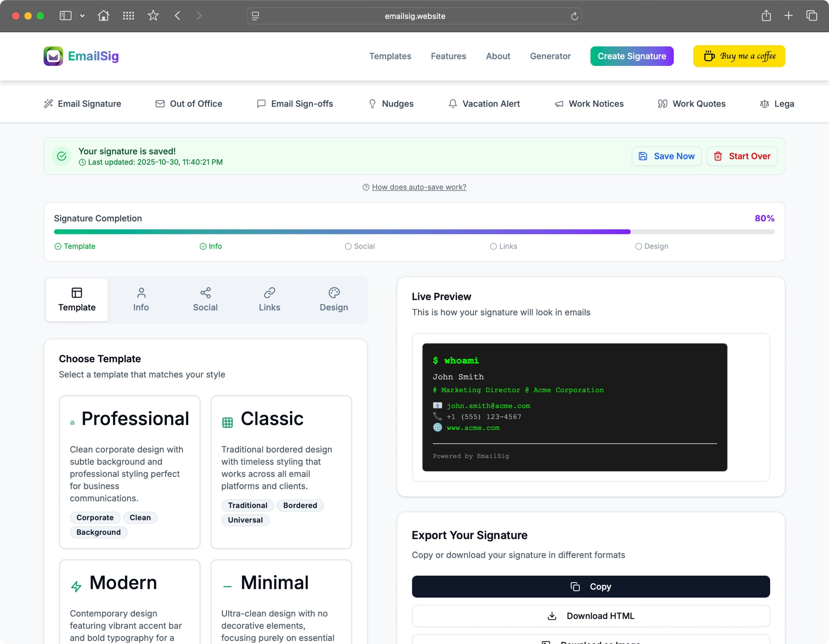Click the bookmark star icon

pos(153,16)
